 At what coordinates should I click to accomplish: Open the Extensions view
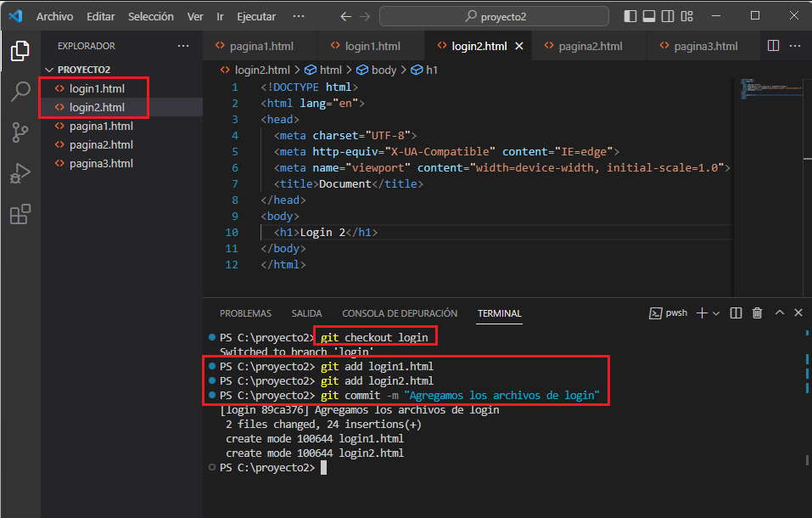20,214
